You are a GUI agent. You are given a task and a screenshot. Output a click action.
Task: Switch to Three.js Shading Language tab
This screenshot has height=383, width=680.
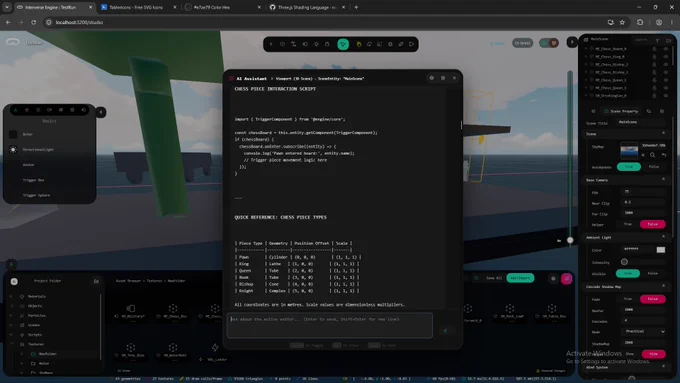(307, 7)
